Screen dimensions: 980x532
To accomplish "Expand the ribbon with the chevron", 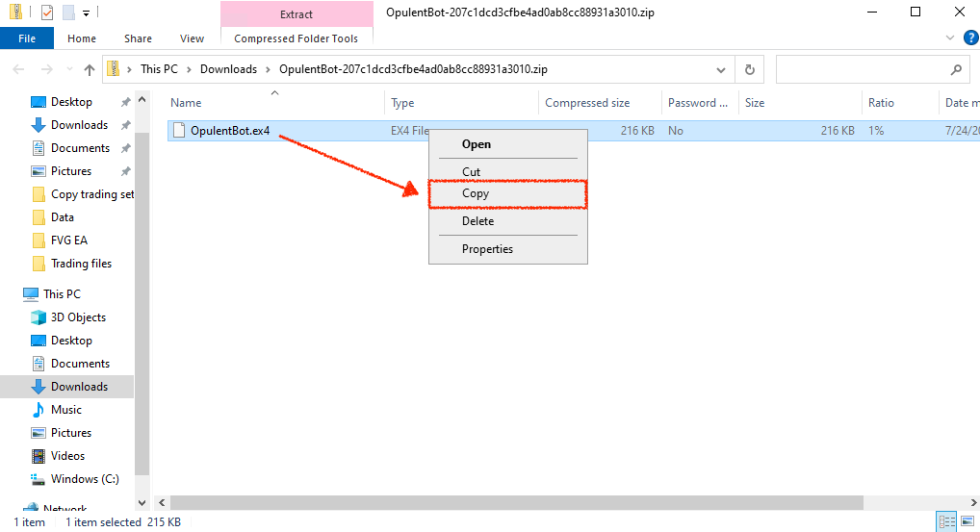I will (943, 38).
